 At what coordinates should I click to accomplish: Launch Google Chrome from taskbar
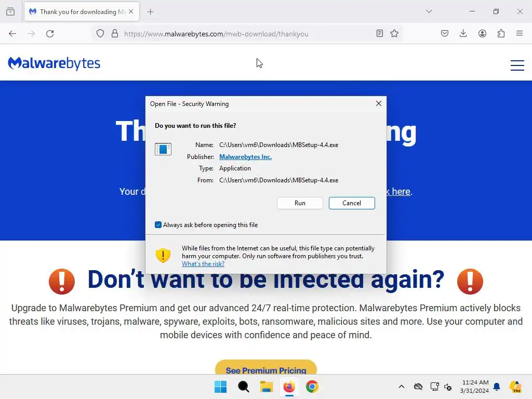(x=312, y=387)
